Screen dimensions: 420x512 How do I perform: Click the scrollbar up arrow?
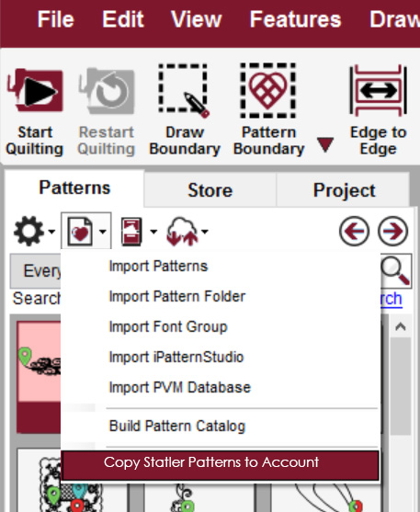pos(401,326)
